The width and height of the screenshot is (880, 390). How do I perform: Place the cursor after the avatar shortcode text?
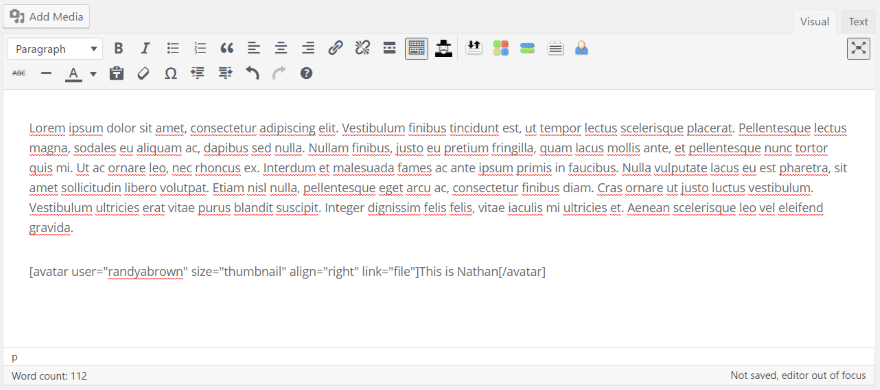547,272
